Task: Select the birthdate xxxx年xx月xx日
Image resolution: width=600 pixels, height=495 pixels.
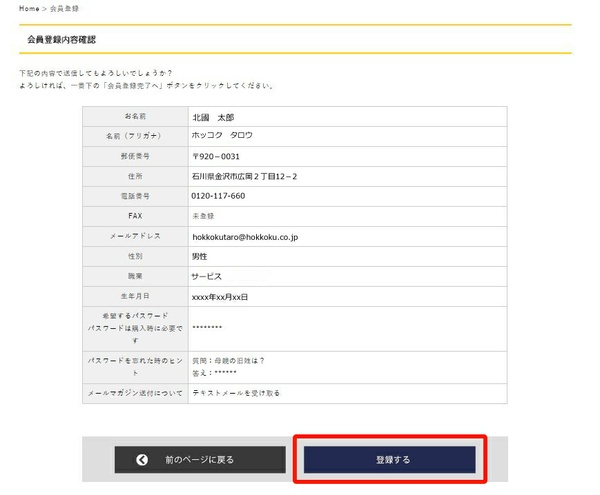Action: tap(220, 297)
